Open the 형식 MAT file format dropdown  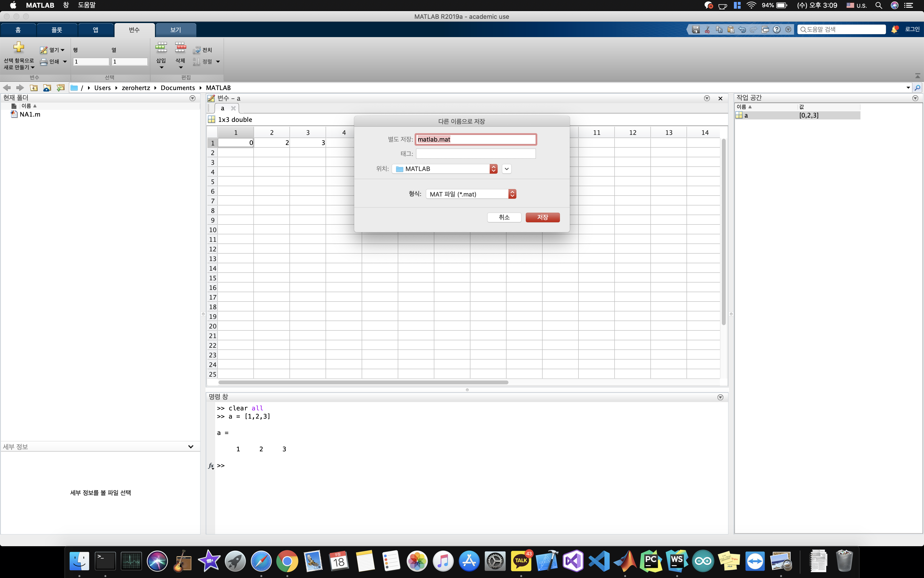pyautogui.click(x=471, y=194)
